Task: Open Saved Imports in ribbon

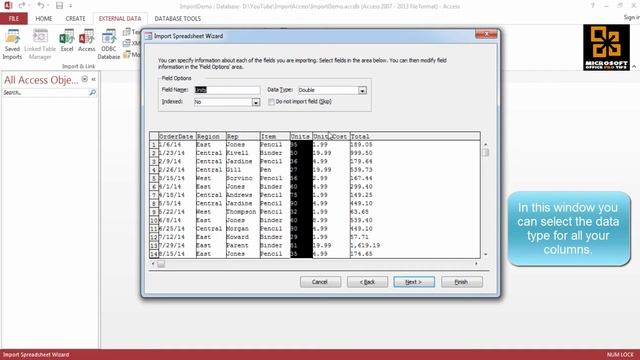Action: pyautogui.click(x=12, y=45)
